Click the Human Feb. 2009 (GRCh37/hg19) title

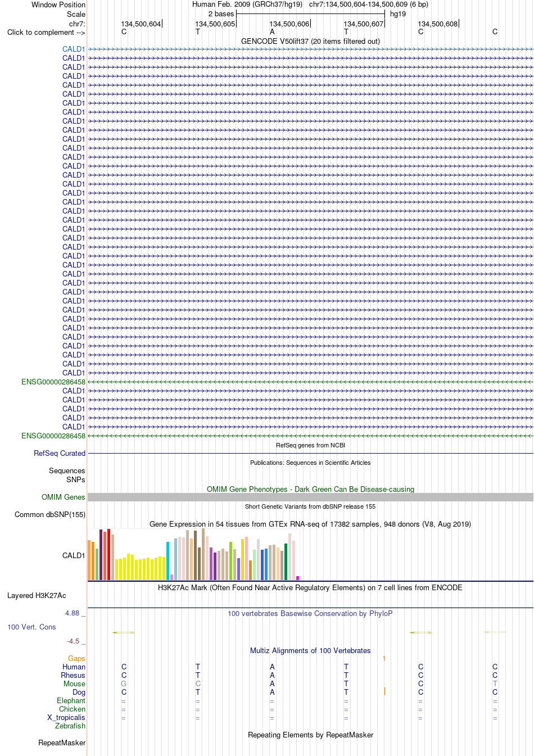tap(247, 4)
